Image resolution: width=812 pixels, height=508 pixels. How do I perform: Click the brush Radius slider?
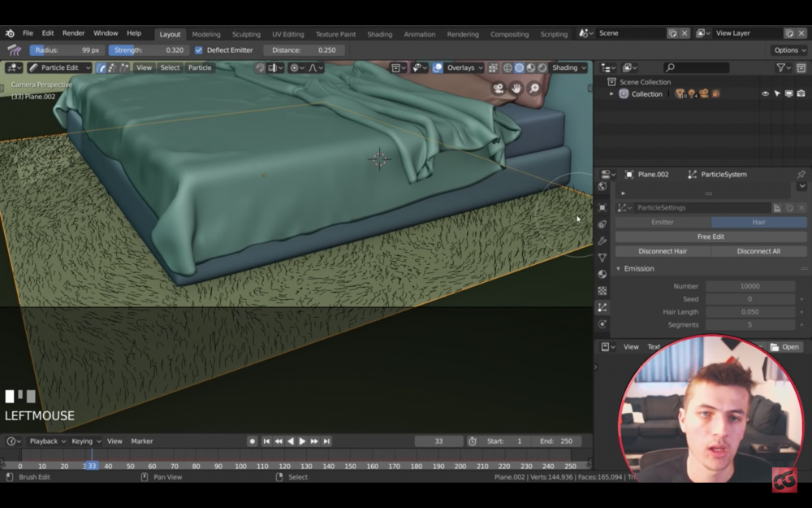67,50
